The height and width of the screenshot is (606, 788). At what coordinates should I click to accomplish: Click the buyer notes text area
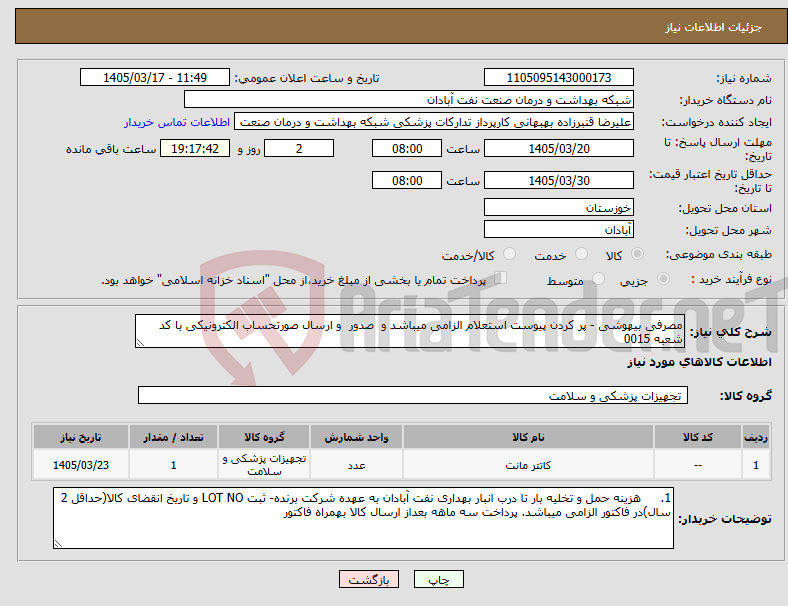tap(363, 518)
